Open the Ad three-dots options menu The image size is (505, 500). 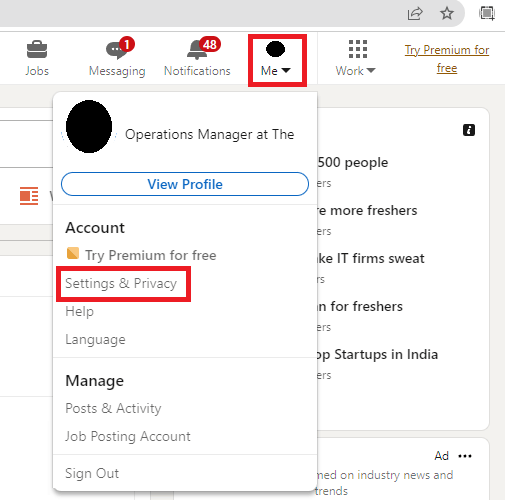point(465,456)
